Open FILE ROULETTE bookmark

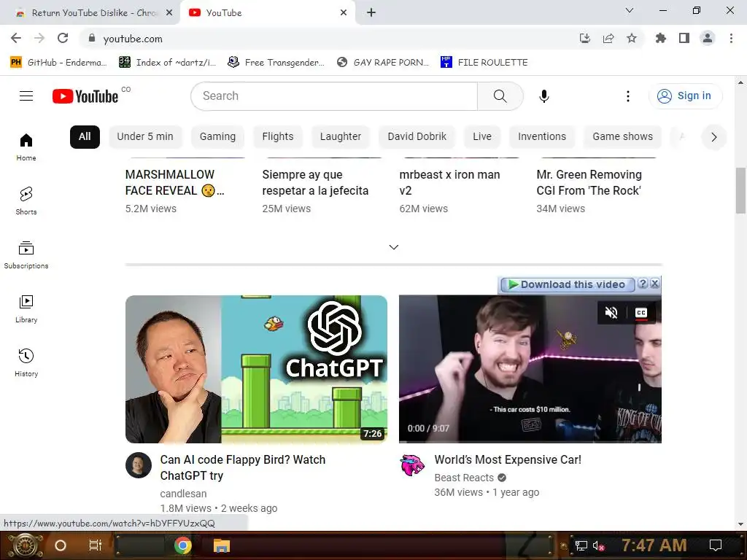[484, 63]
